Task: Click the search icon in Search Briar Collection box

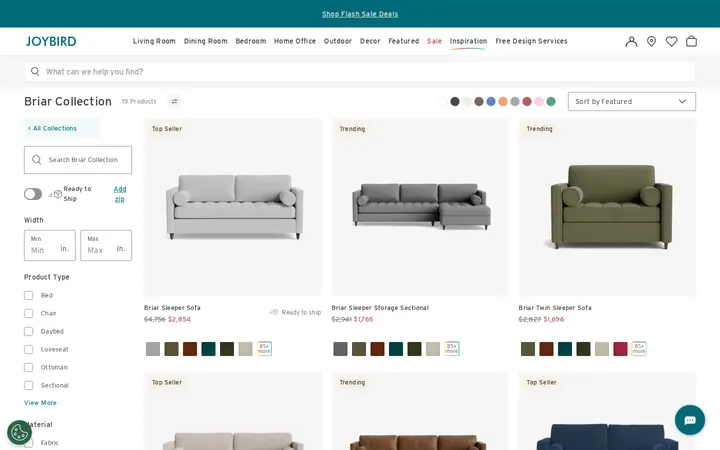Action: [37, 160]
